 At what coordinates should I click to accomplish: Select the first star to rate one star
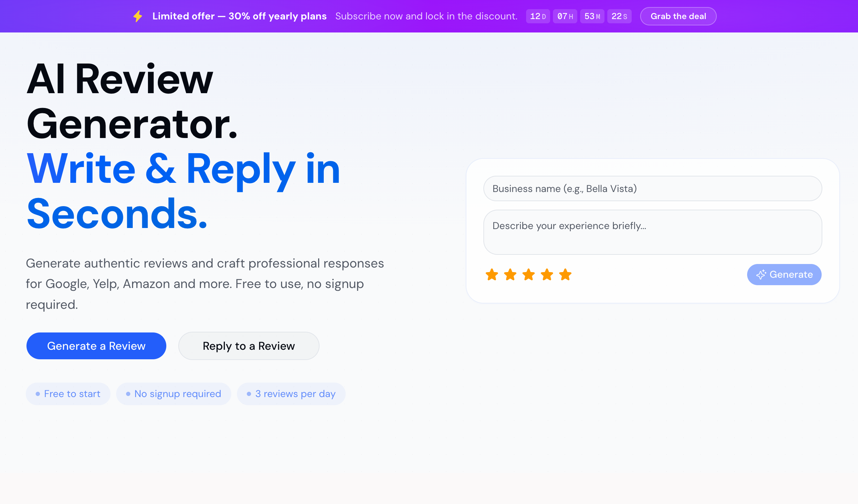tap(491, 275)
